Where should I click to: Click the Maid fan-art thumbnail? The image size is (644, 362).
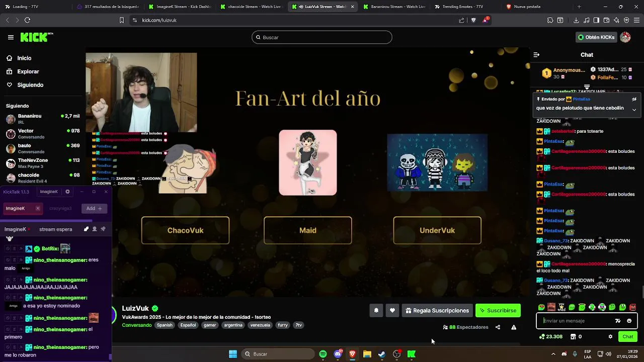[x=308, y=162]
